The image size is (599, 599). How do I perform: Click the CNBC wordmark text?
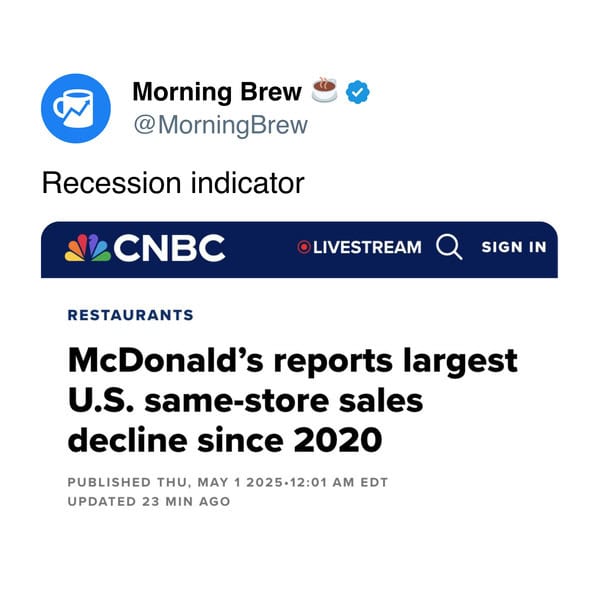point(169,248)
